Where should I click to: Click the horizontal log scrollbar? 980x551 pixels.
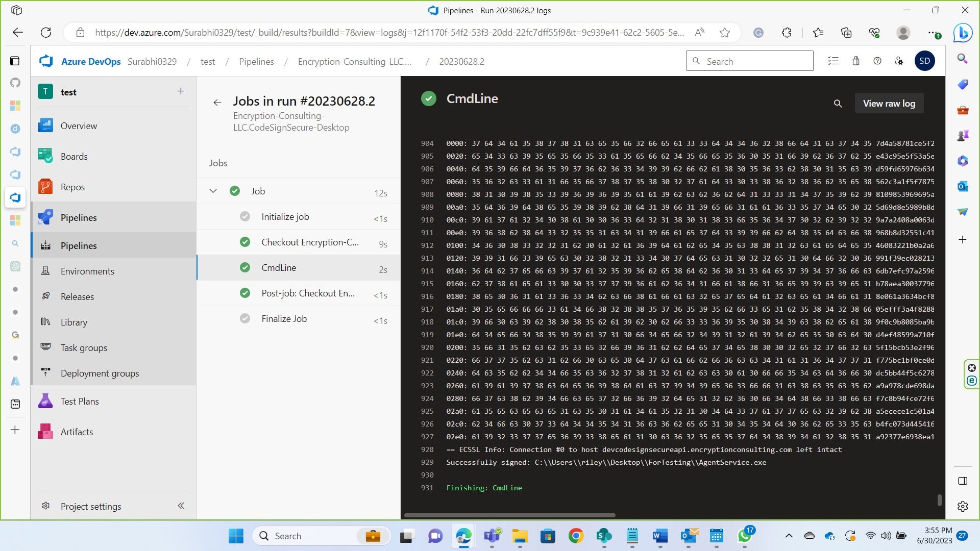(x=509, y=515)
